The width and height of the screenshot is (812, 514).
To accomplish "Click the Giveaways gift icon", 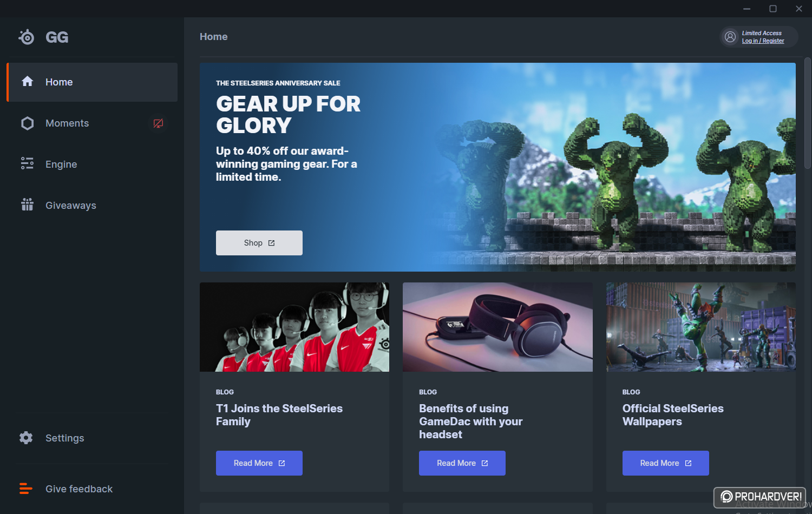I will click(27, 205).
